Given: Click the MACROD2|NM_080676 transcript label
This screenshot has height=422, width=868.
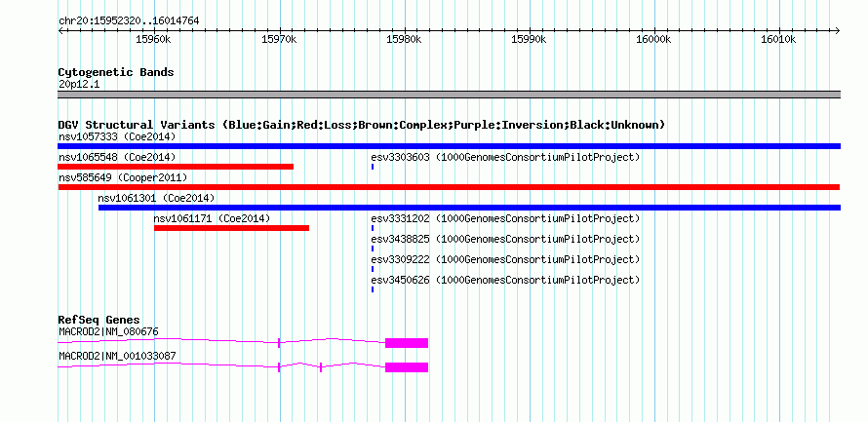Looking at the screenshot, I should 108,331.
